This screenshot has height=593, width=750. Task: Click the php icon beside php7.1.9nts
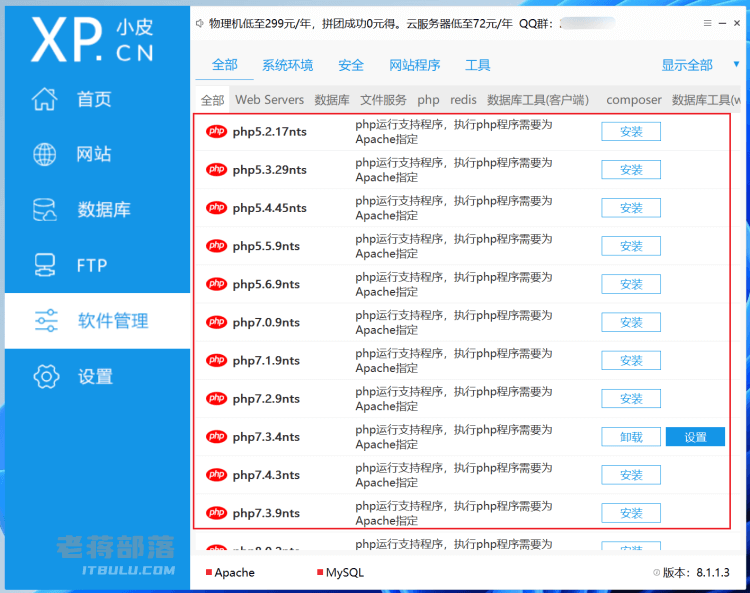[x=216, y=361]
